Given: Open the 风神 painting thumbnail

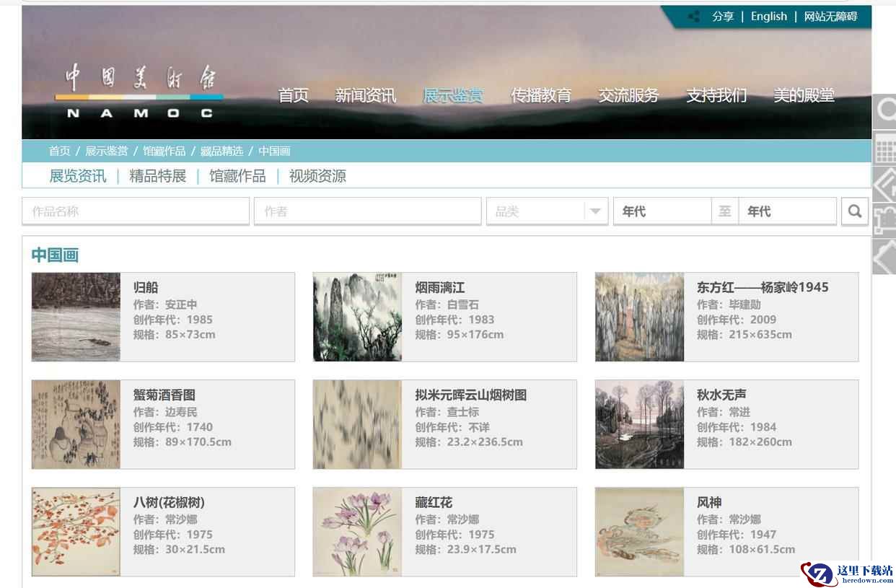Looking at the screenshot, I should (639, 532).
